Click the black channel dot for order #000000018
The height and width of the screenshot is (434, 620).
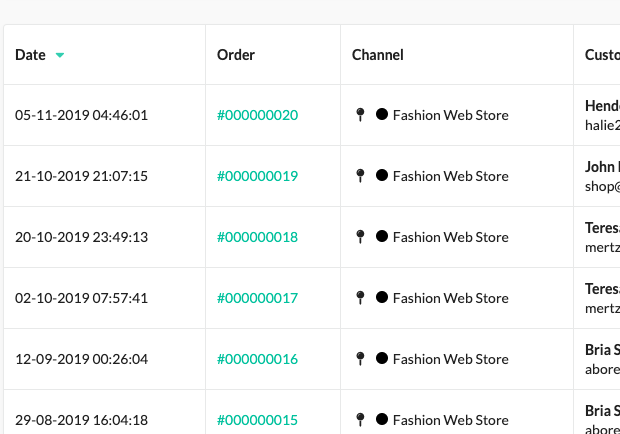[382, 236]
